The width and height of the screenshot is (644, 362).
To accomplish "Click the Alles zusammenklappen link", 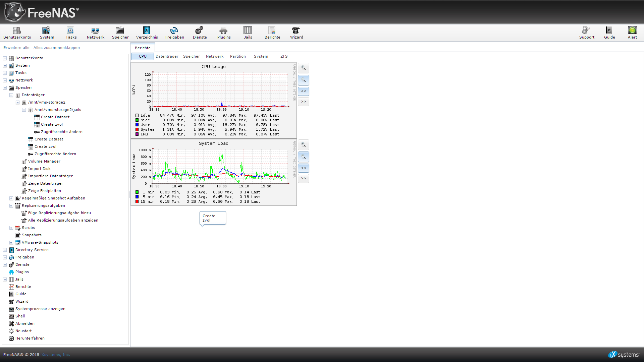I will pos(56,48).
